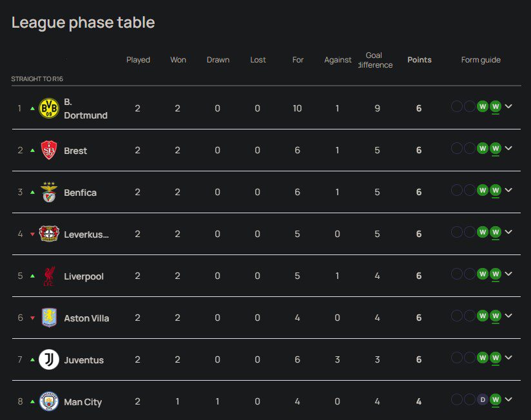The width and height of the screenshot is (531, 420).
Task: Click the Goal difference column header
Action: (x=374, y=60)
